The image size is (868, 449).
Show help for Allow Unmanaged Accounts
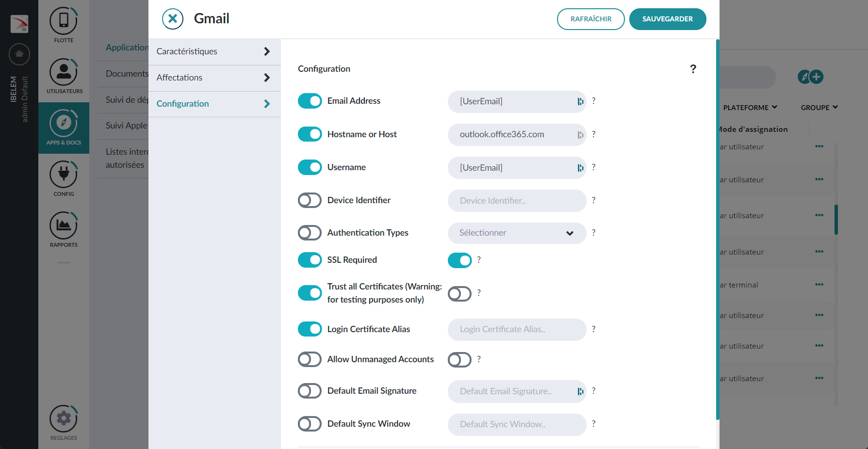pyautogui.click(x=479, y=359)
